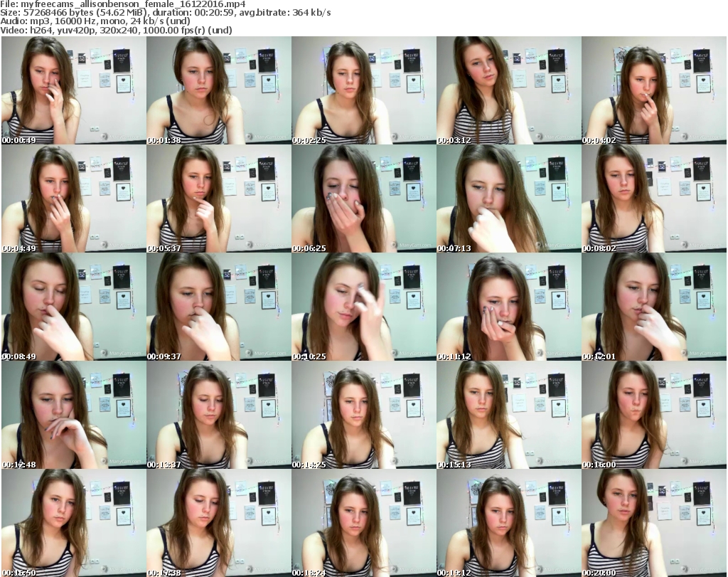
Task: Open the frame stamped 00:16:50
Action: coord(74,523)
